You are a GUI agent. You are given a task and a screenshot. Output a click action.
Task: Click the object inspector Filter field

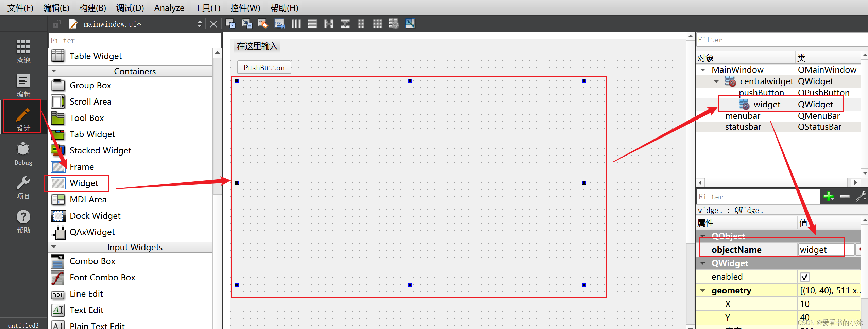click(x=782, y=40)
